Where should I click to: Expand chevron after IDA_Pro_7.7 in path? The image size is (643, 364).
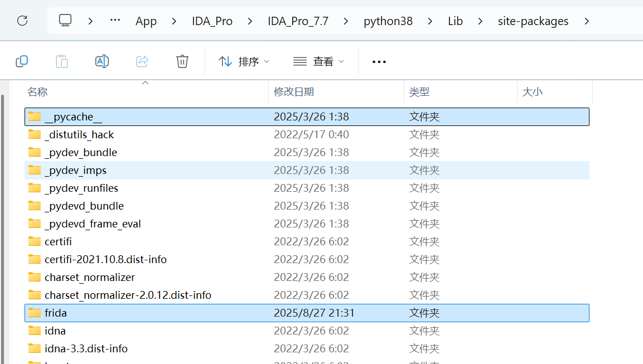(x=346, y=21)
